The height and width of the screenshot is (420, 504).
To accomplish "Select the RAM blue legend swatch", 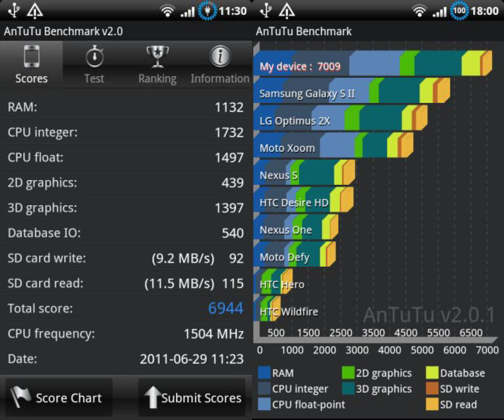I will click(264, 373).
